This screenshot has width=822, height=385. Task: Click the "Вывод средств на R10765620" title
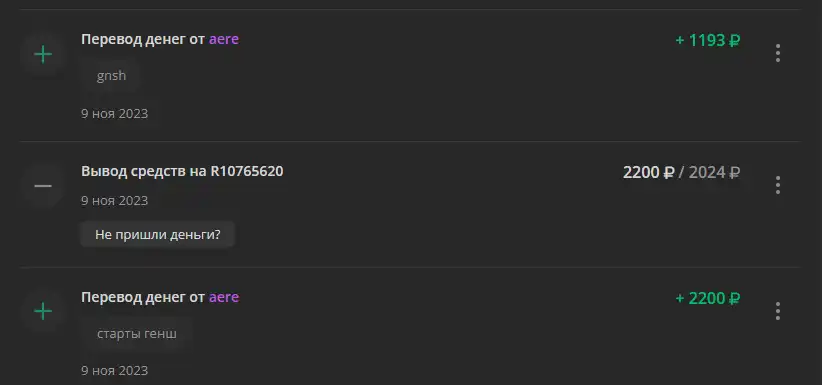[x=182, y=171]
